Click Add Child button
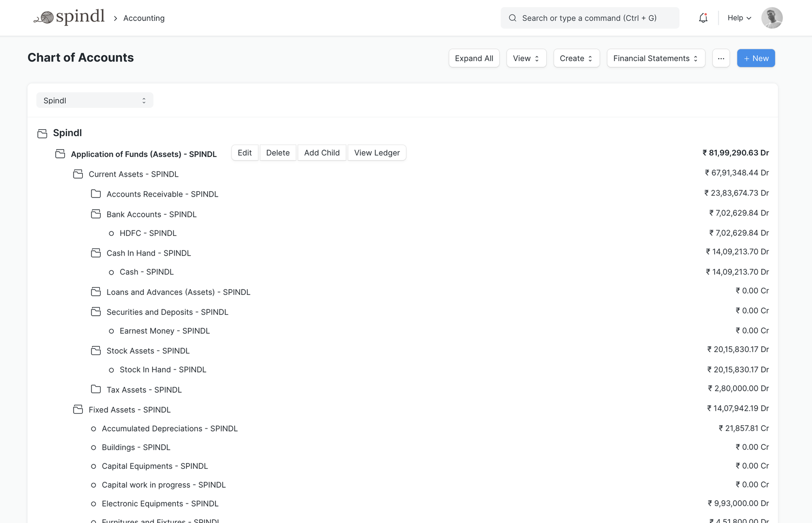 pos(322,153)
